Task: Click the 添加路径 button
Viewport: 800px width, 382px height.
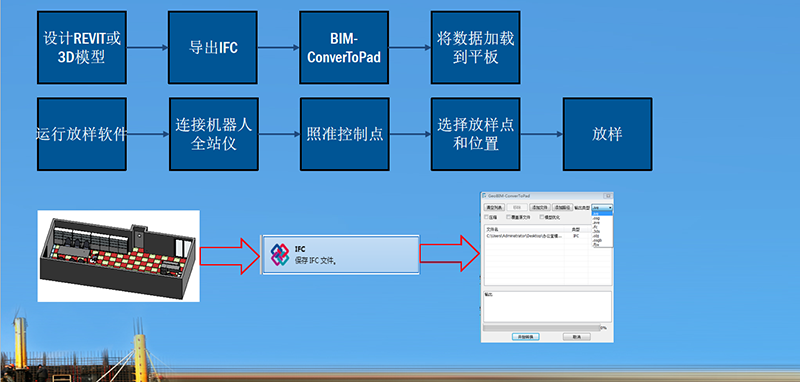Action: click(x=562, y=208)
